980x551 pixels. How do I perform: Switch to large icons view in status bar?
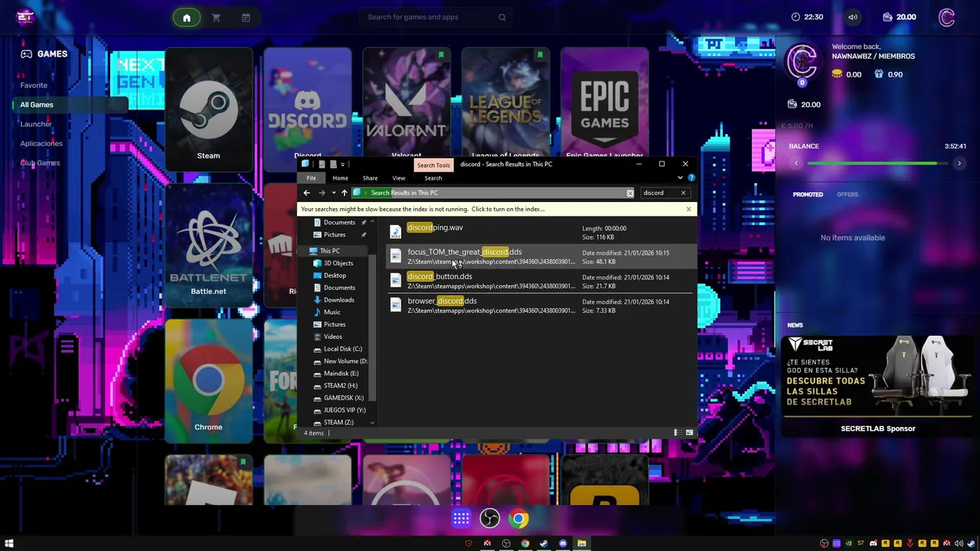tap(689, 433)
